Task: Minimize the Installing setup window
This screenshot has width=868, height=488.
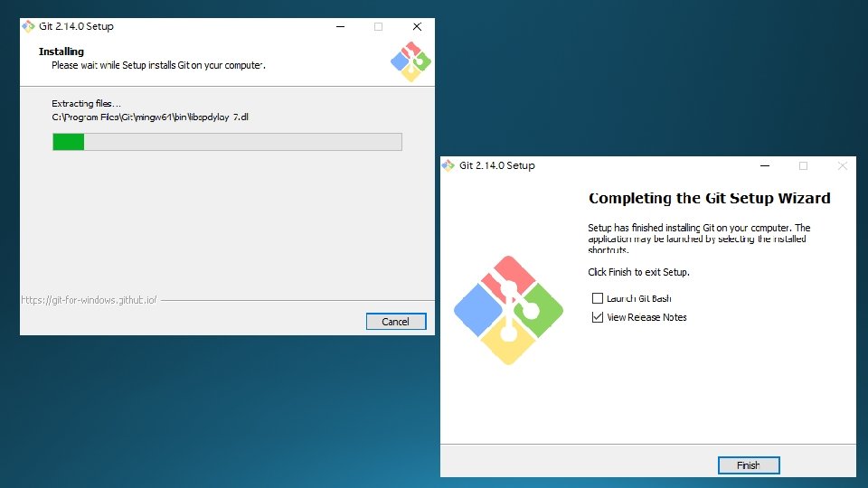Action: coord(341,26)
